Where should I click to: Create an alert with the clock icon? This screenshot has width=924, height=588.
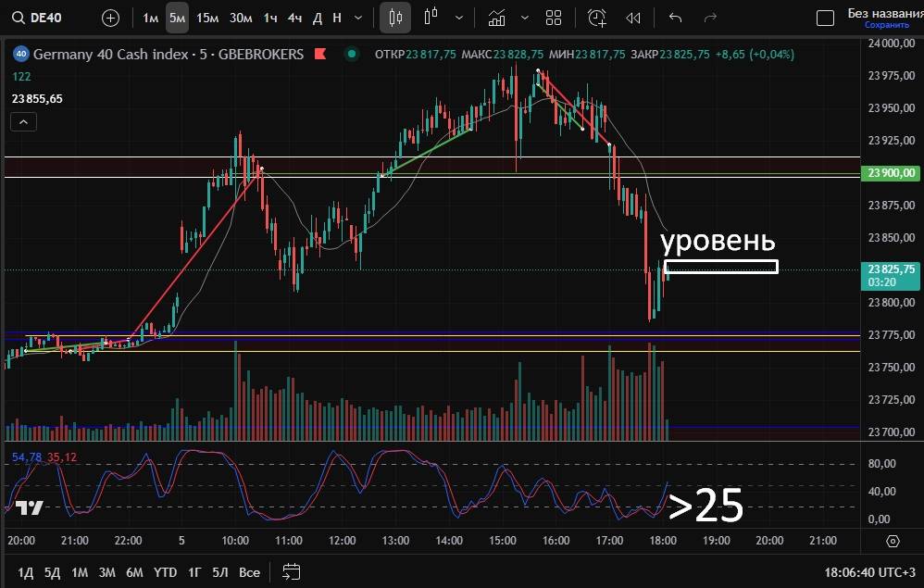click(597, 18)
